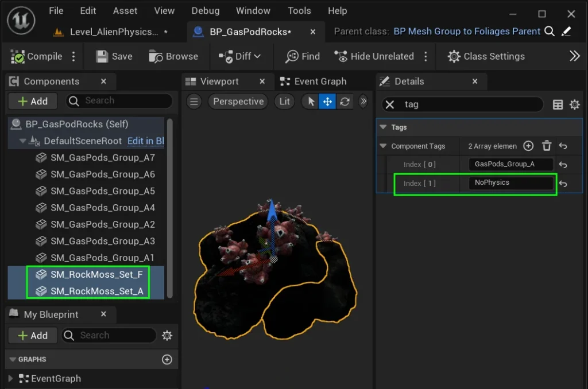Screen dimensions: 588x389
Task: Click the Add component button
Action: click(33, 102)
